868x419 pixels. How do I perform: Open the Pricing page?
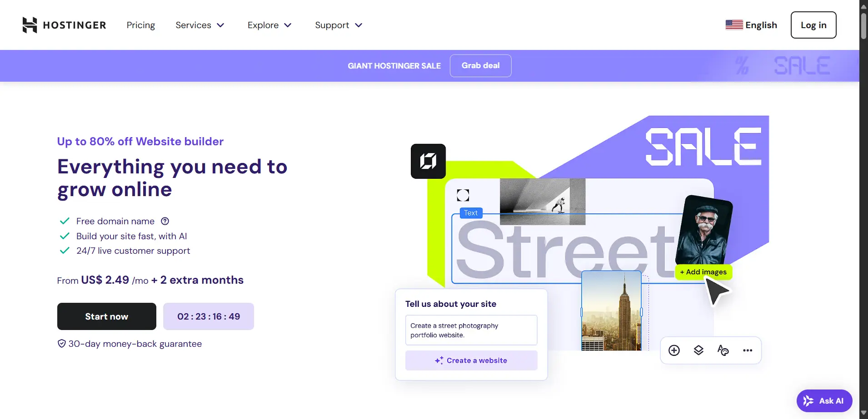[x=141, y=25]
